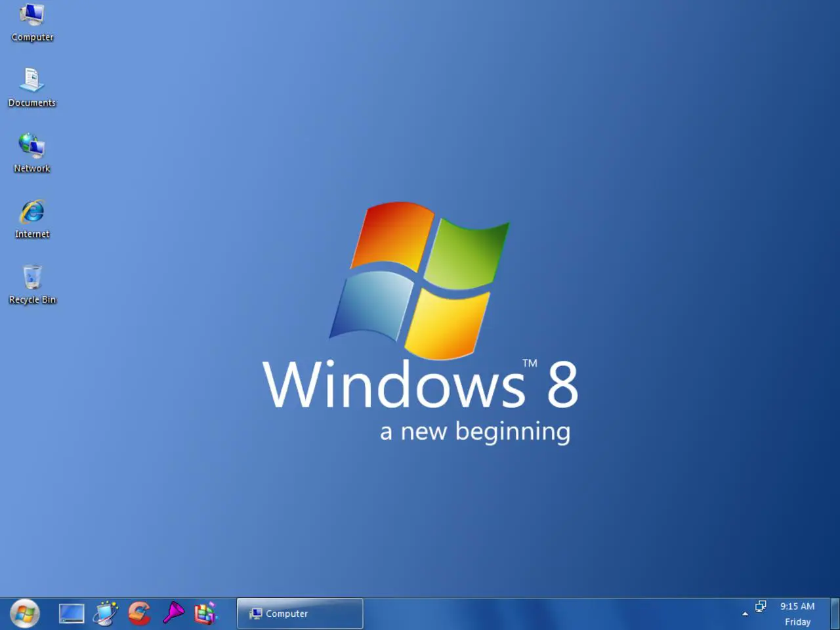The height and width of the screenshot is (630, 840).
Task: Open the network status icon in system tray
Action: point(761,608)
